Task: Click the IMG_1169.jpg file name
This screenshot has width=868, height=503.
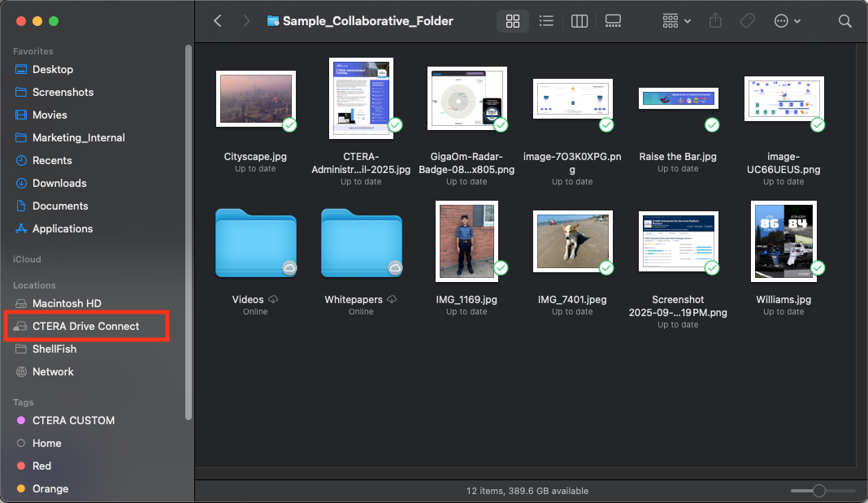Action: point(467,299)
